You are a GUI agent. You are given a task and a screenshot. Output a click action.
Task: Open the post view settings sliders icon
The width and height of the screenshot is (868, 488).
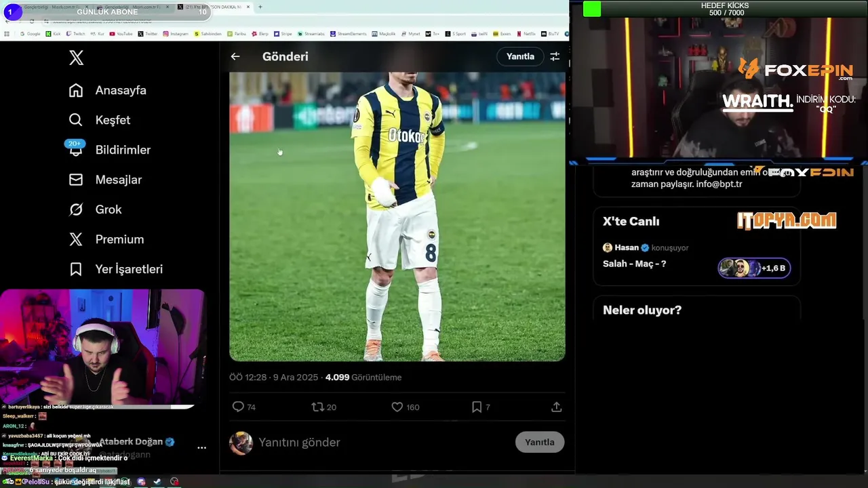tap(555, 57)
